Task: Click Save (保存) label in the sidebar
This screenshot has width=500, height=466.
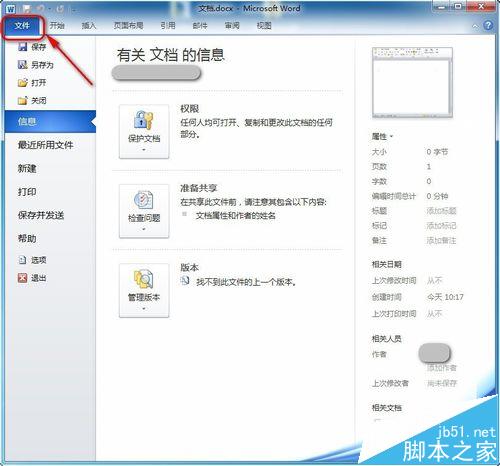Action: 39,47
